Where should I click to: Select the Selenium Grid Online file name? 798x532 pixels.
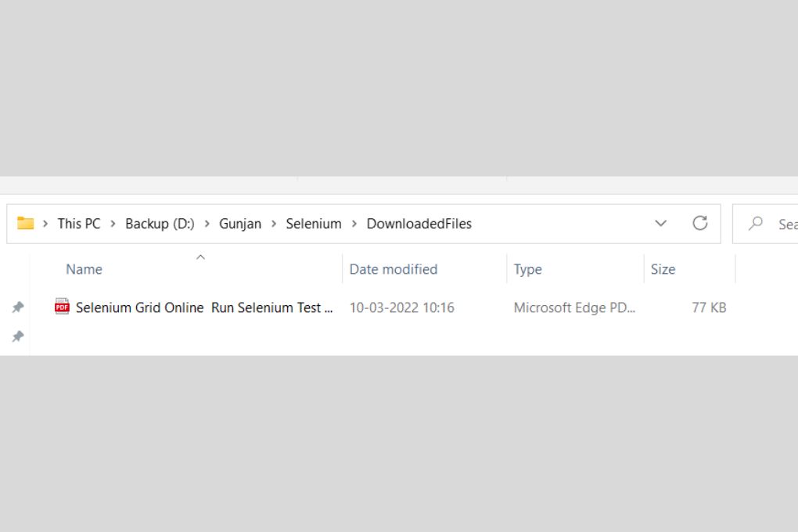tap(203, 307)
